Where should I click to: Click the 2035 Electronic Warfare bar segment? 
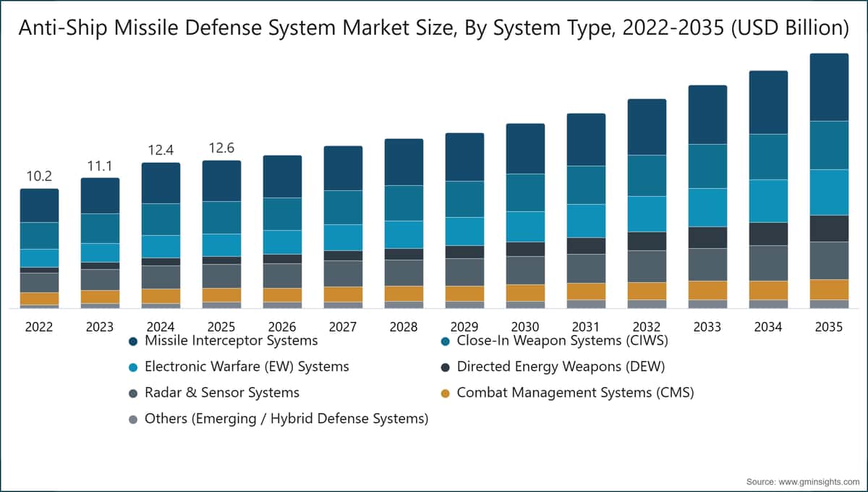coord(829,192)
